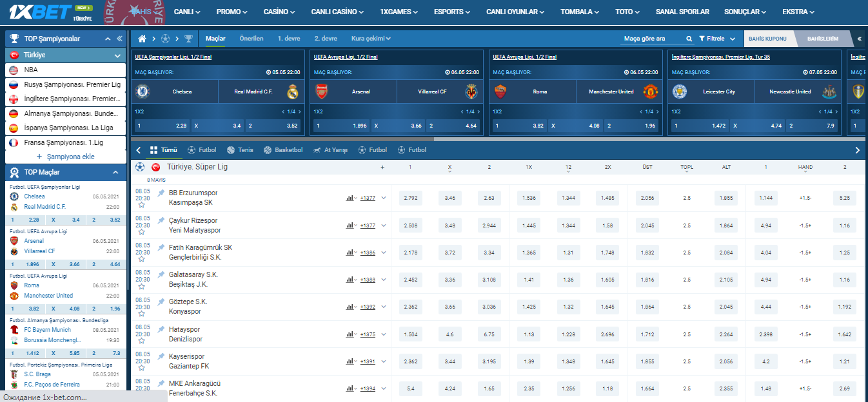Collapse left sidebar with double-arrow icon
This screenshot has height=402, width=868.
pyautogui.click(x=119, y=39)
